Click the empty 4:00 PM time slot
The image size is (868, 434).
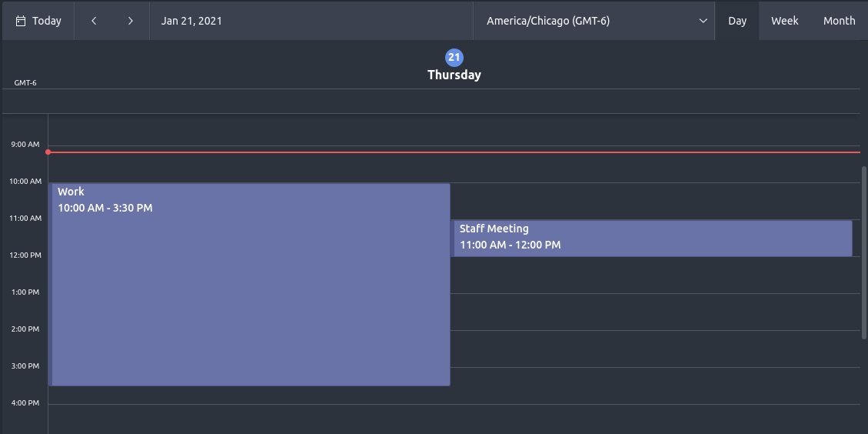pyautogui.click(x=454, y=418)
